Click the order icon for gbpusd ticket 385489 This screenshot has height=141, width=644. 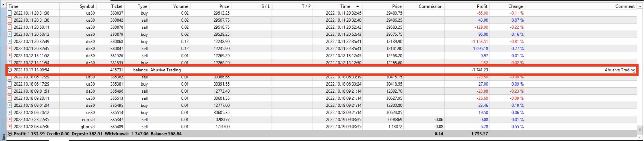click(10, 127)
